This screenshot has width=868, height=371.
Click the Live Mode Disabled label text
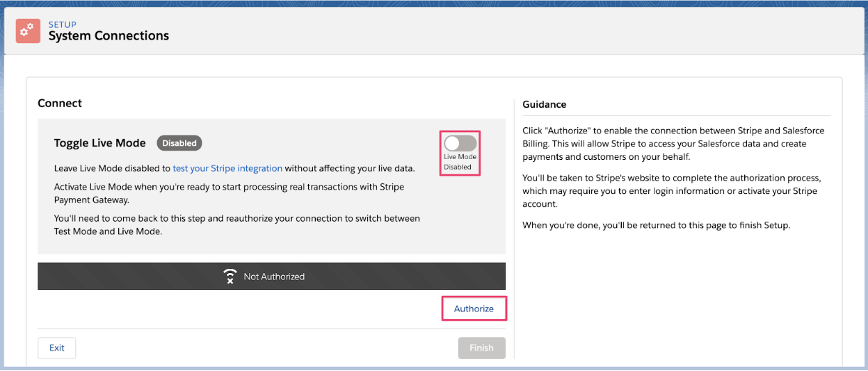(x=460, y=162)
